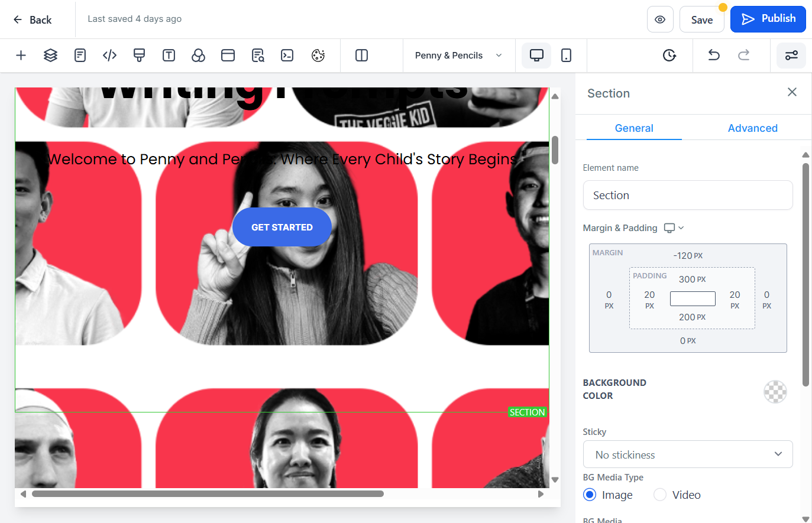
Task: Open the SEO page search icon
Action: (x=258, y=56)
